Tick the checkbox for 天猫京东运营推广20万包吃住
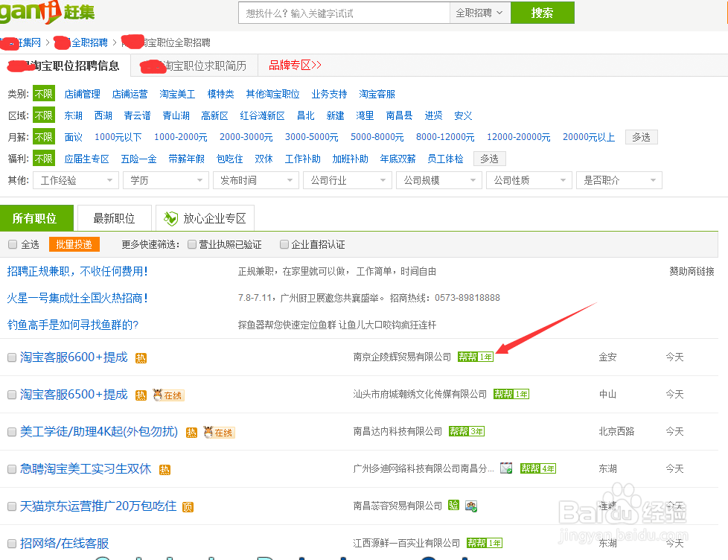The width and height of the screenshot is (728, 560). coord(12,506)
